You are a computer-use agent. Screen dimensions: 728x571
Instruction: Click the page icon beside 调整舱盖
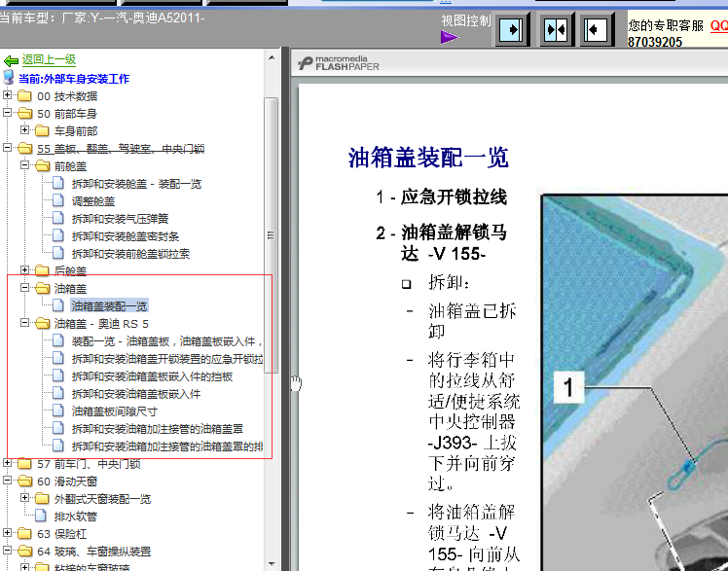click(x=58, y=200)
